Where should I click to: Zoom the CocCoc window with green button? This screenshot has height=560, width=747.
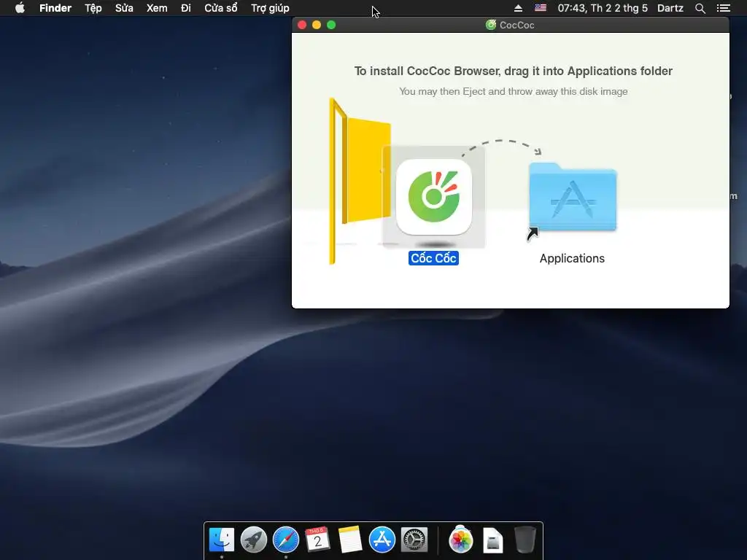(331, 25)
